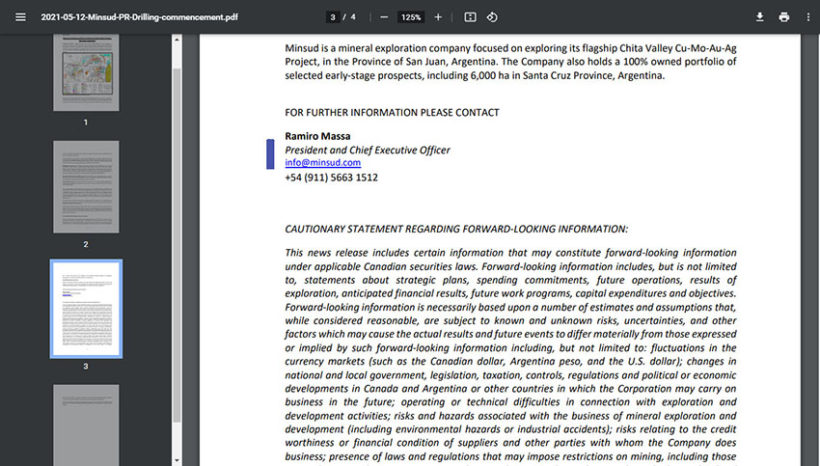Print the PDF document
This screenshot has width=820, height=466.
pyautogui.click(x=784, y=17)
